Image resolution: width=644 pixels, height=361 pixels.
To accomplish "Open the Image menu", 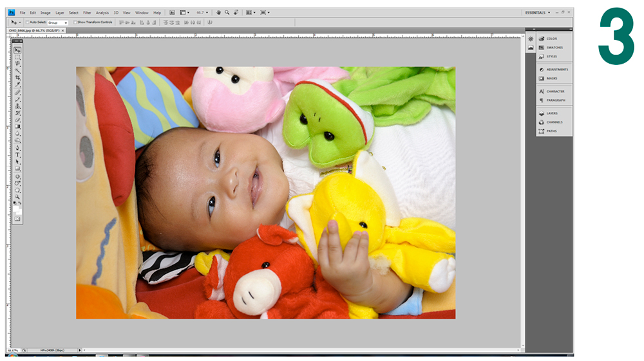I will click(x=45, y=12).
